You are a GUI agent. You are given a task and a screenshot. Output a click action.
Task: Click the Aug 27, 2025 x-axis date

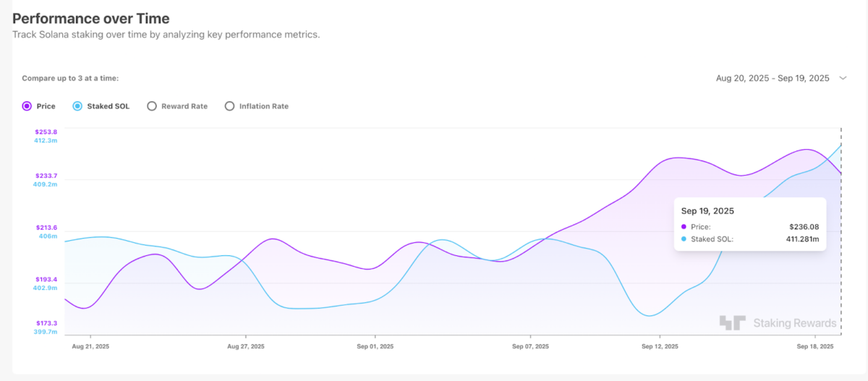(246, 347)
